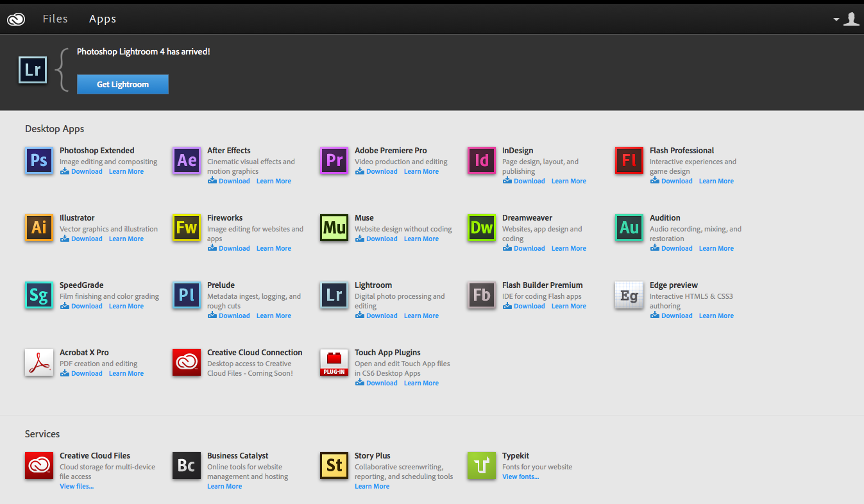Open Learn More for Edge preview
Viewport: 864px width, 504px height.
(716, 315)
